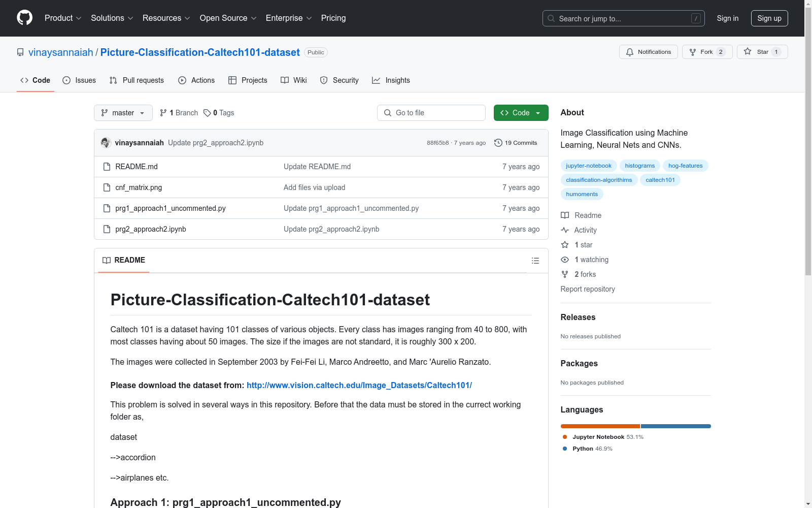This screenshot has width=812, height=508.
Task: Select the hog-features topic tag
Action: (x=686, y=166)
